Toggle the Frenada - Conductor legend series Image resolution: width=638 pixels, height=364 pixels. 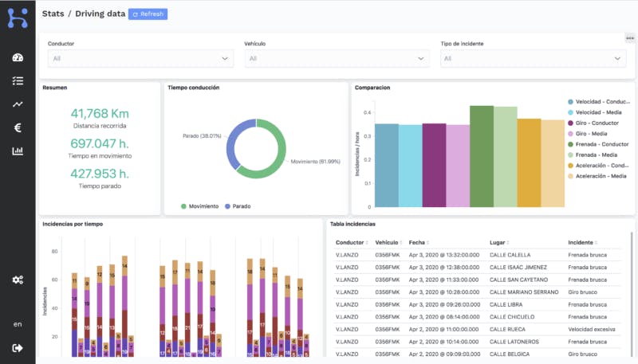click(x=598, y=144)
